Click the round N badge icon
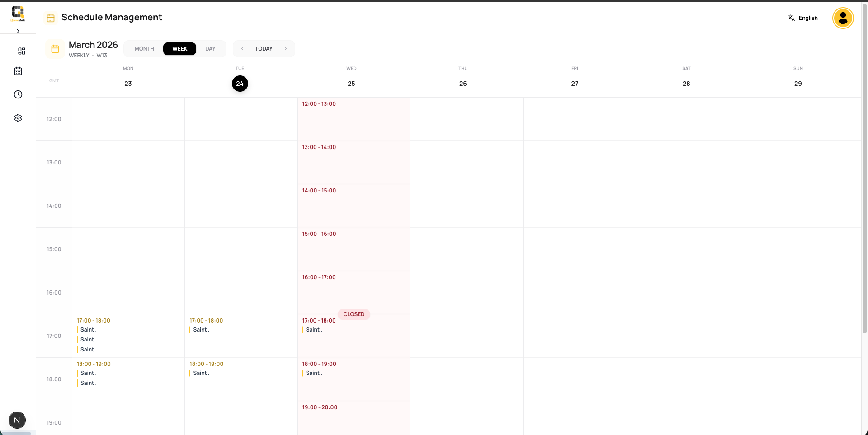 coord(17,420)
